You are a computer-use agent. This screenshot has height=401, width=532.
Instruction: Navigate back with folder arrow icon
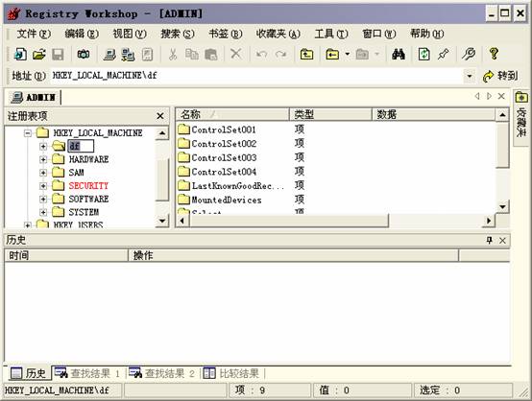[332, 55]
